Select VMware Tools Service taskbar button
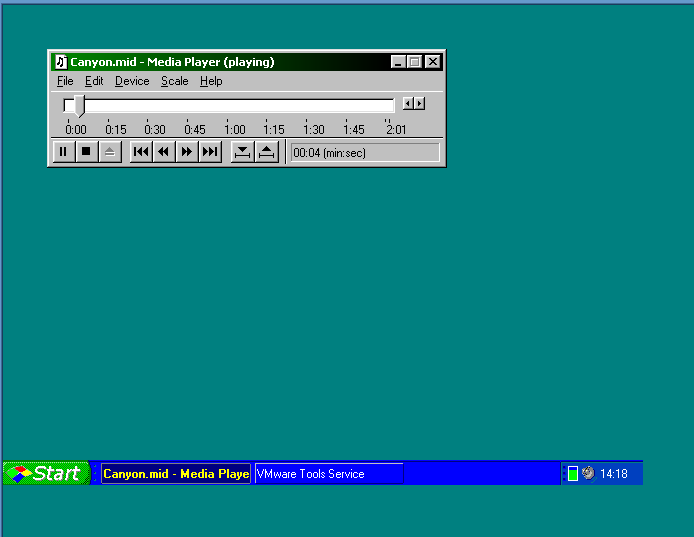 [x=329, y=474]
